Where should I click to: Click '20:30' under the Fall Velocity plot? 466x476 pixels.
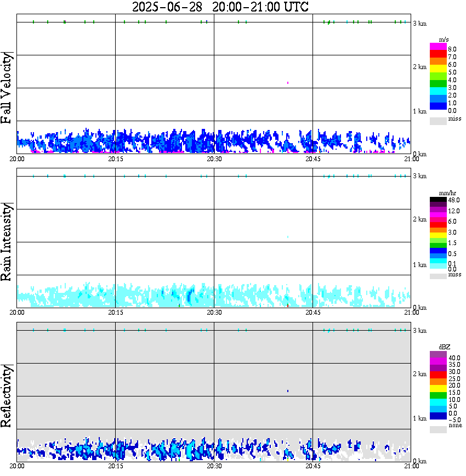pos(214,159)
